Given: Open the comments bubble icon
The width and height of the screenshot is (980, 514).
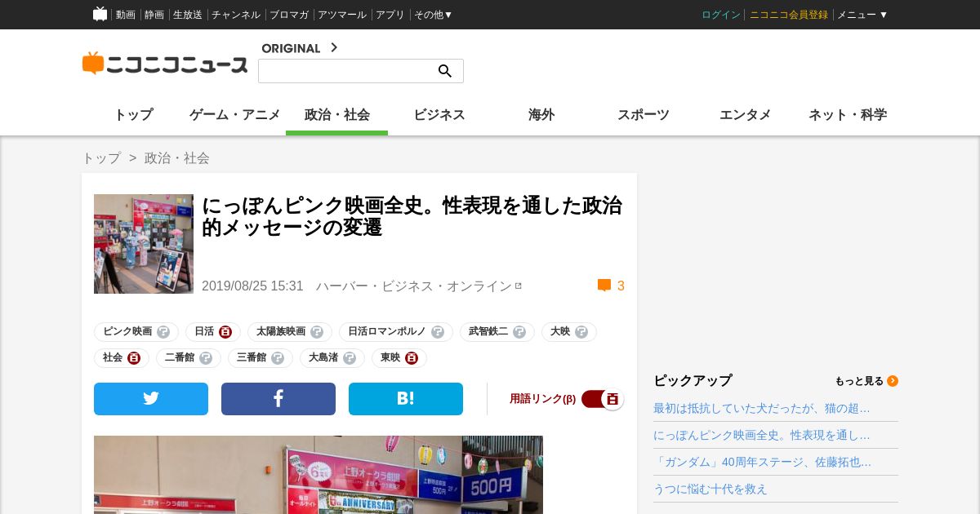Looking at the screenshot, I should click(x=604, y=286).
